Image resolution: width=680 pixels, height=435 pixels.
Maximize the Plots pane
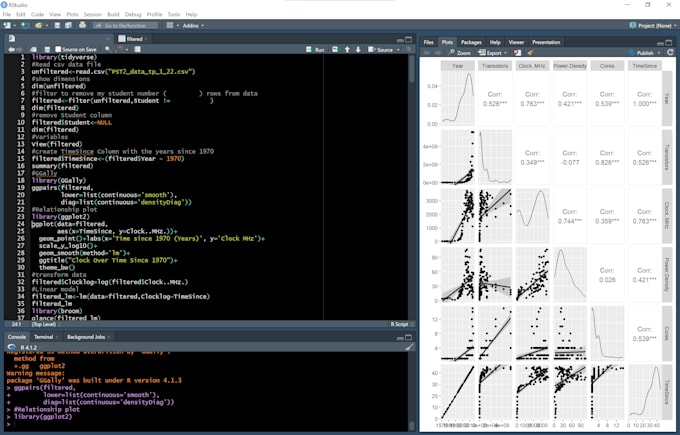669,43
